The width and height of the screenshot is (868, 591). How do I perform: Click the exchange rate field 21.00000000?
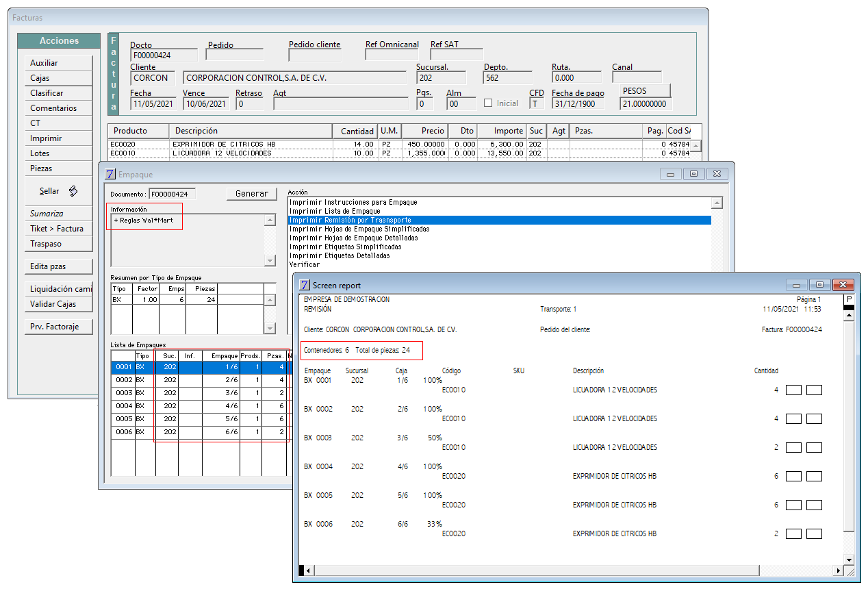(646, 104)
